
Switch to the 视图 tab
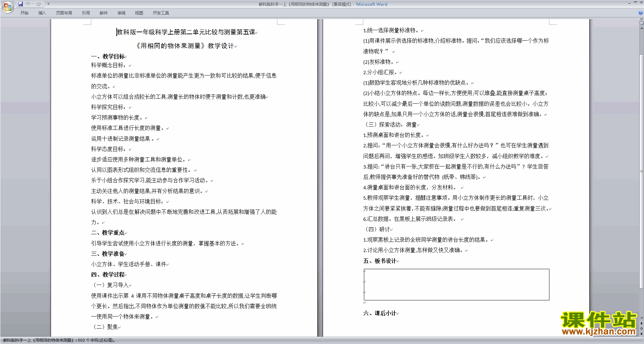click(139, 13)
